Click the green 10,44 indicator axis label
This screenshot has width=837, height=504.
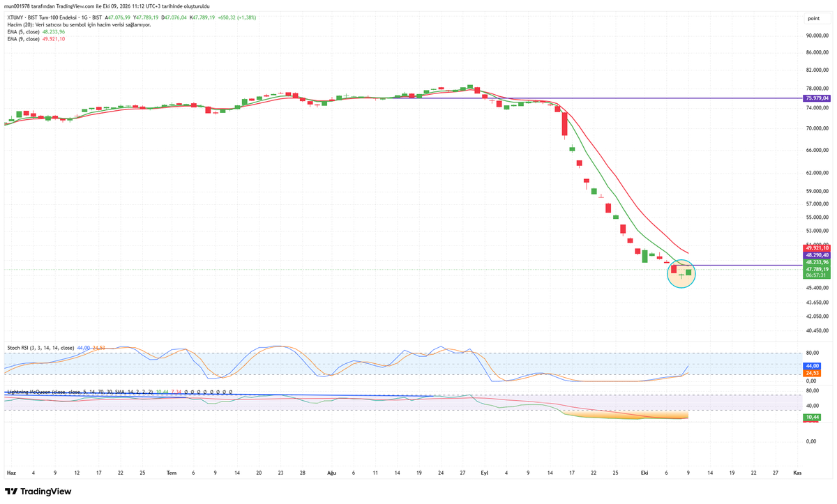tap(811, 417)
